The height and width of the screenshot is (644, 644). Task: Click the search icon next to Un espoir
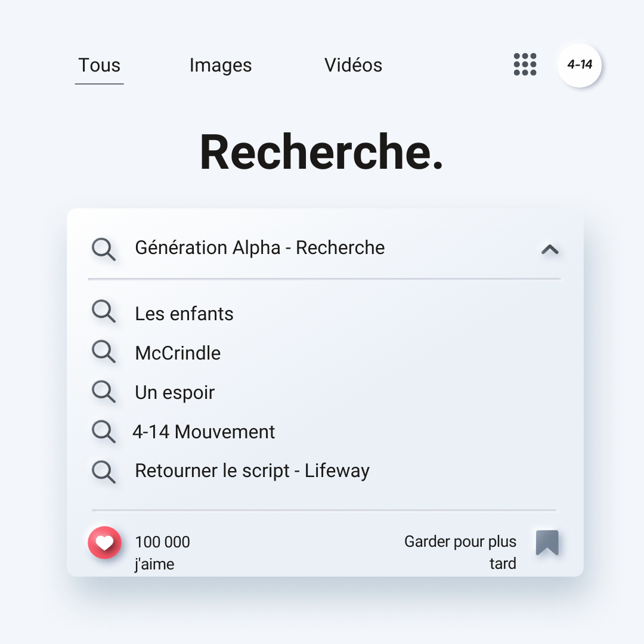coord(103,391)
